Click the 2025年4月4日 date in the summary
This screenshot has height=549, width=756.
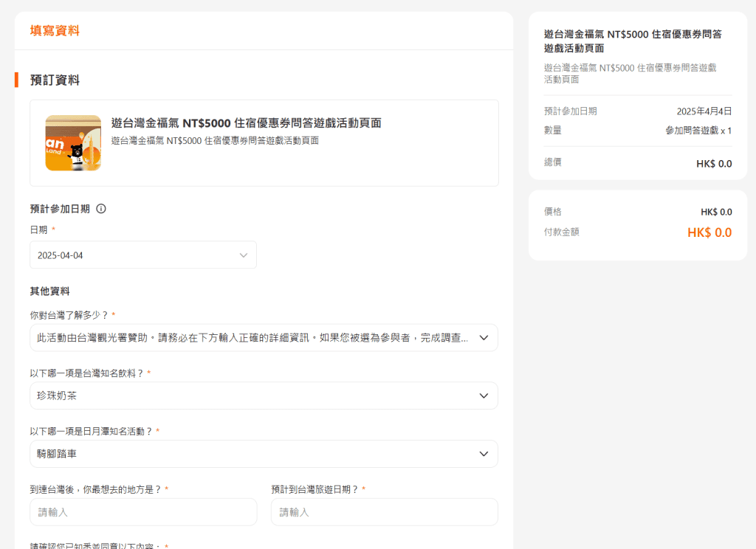pos(704,111)
